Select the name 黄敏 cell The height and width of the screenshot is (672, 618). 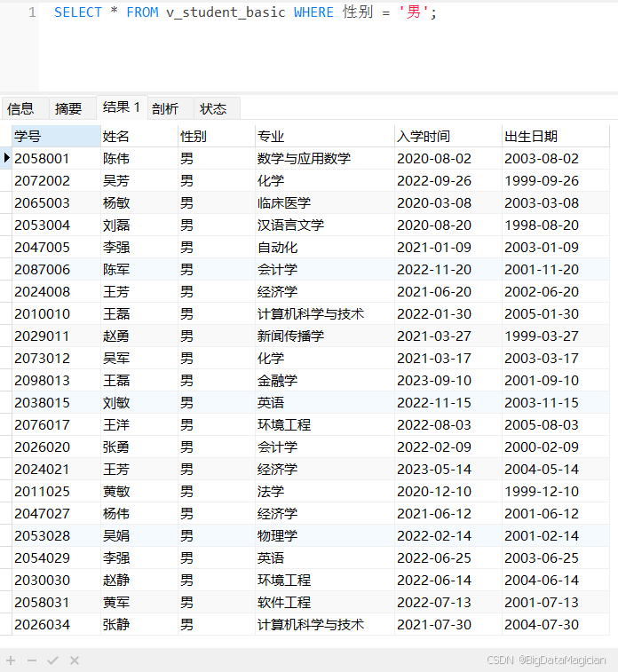pyautogui.click(x=139, y=492)
